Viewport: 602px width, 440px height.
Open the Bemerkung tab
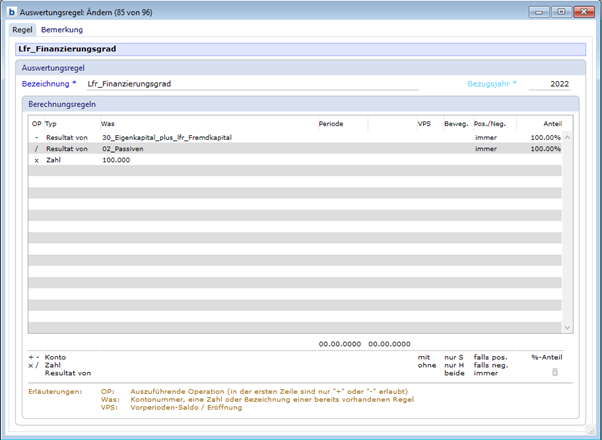click(x=62, y=30)
